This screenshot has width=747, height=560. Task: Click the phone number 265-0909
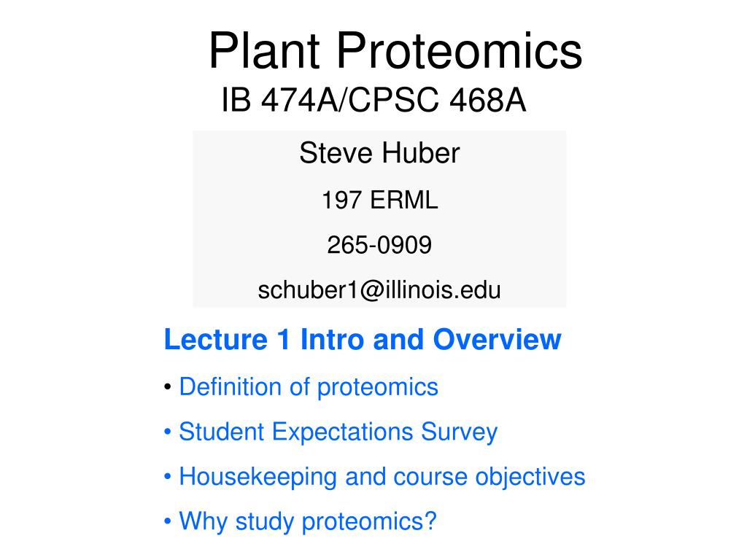379,245
